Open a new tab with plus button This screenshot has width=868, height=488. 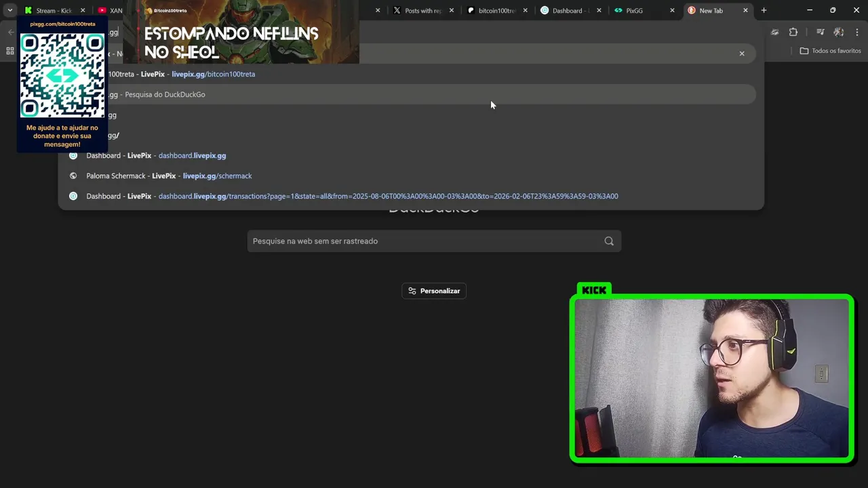point(764,10)
